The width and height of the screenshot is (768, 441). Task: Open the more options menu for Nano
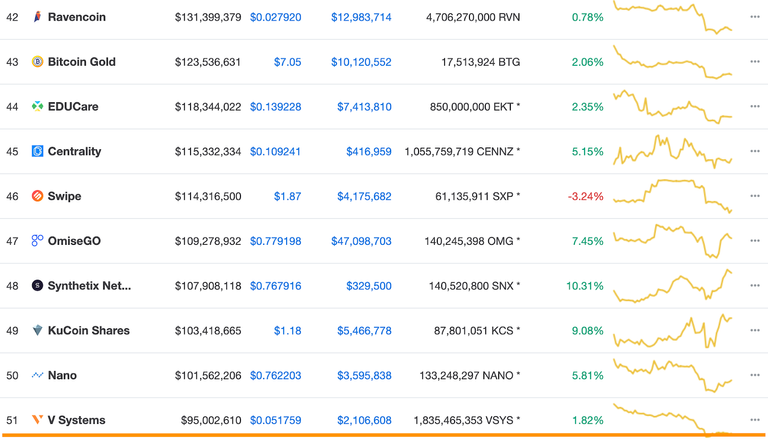(755, 375)
